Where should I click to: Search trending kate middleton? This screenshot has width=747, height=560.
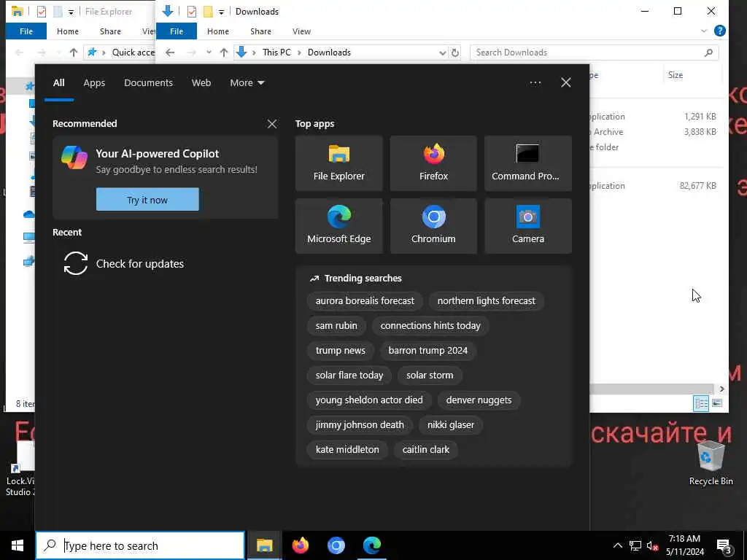pos(347,449)
